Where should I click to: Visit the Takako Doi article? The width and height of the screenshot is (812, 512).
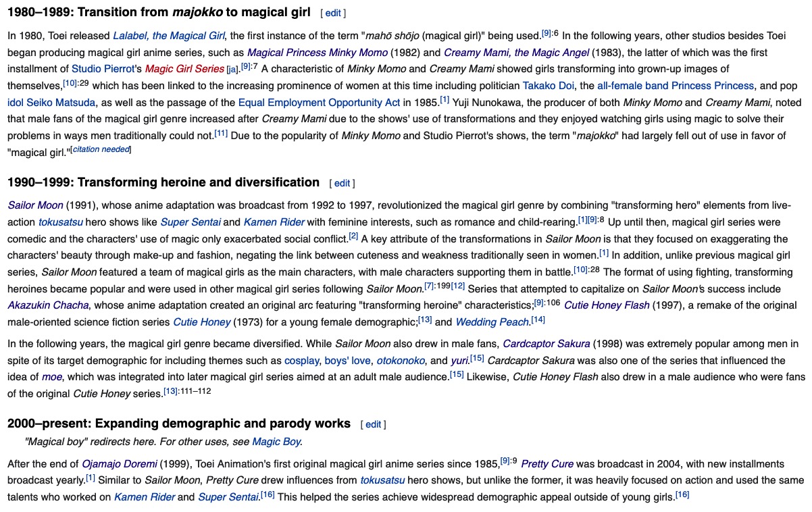pos(549,86)
